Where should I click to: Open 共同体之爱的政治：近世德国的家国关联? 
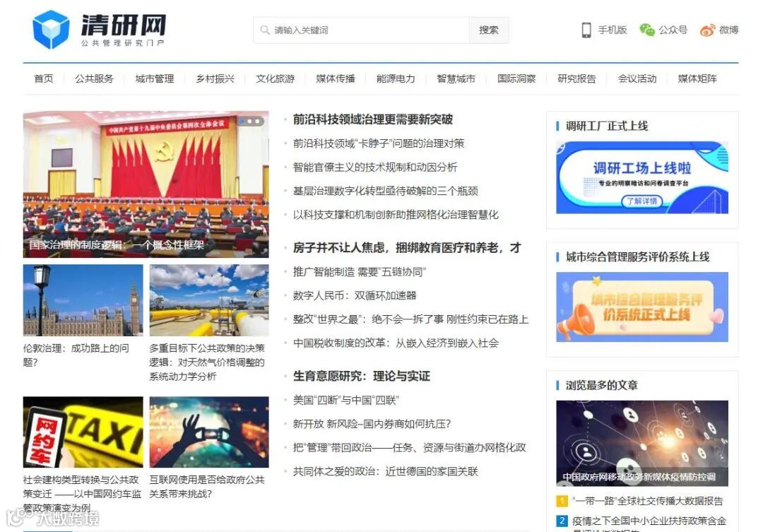(x=386, y=472)
